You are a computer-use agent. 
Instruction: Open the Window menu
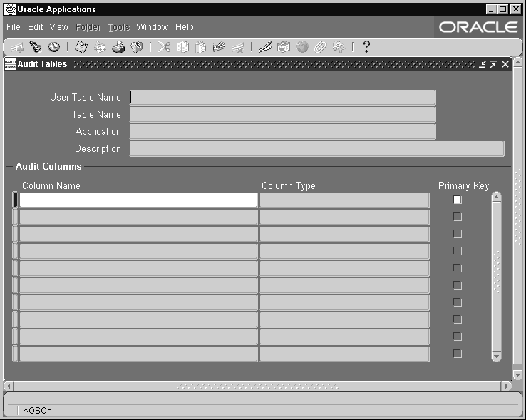pyautogui.click(x=153, y=27)
